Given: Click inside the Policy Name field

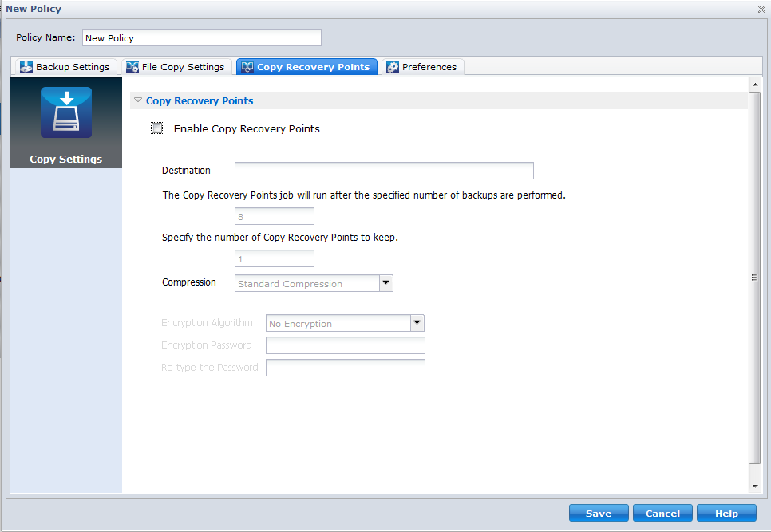Looking at the screenshot, I should click(201, 37).
